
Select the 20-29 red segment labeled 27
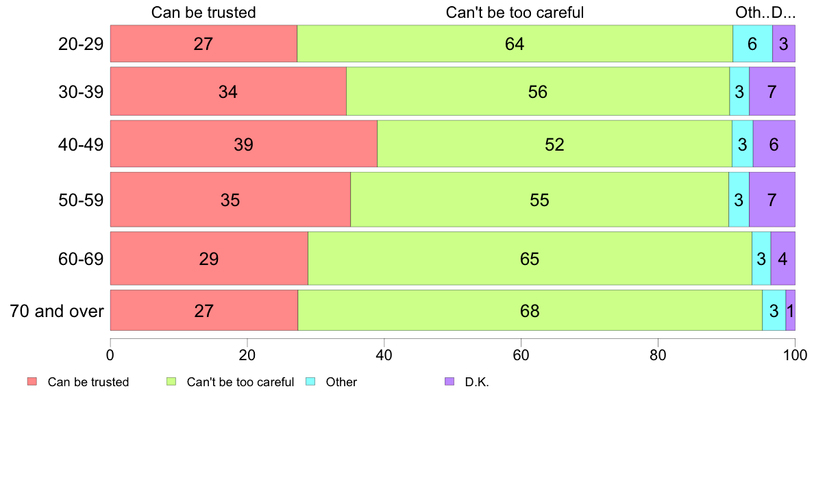[x=203, y=44]
